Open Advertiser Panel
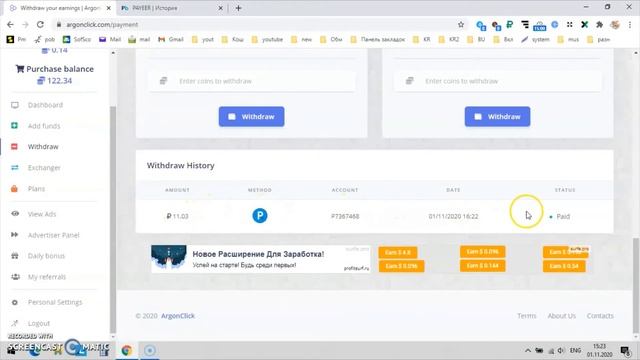 point(53,235)
